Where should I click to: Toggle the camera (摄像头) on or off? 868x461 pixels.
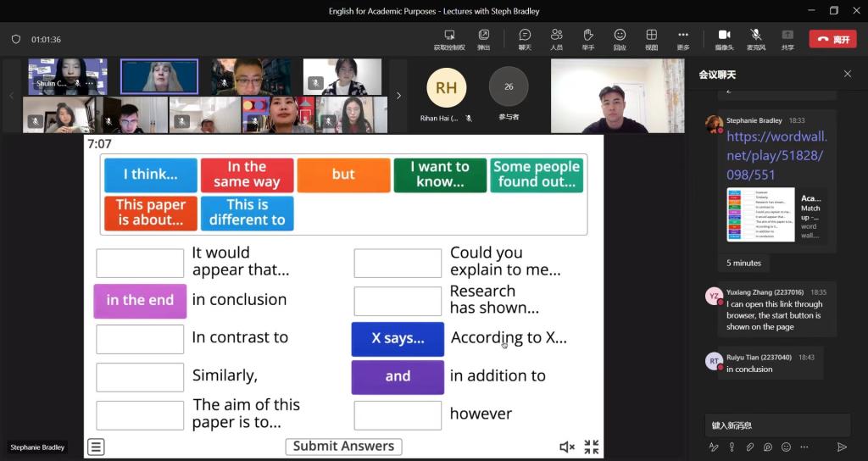point(724,38)
